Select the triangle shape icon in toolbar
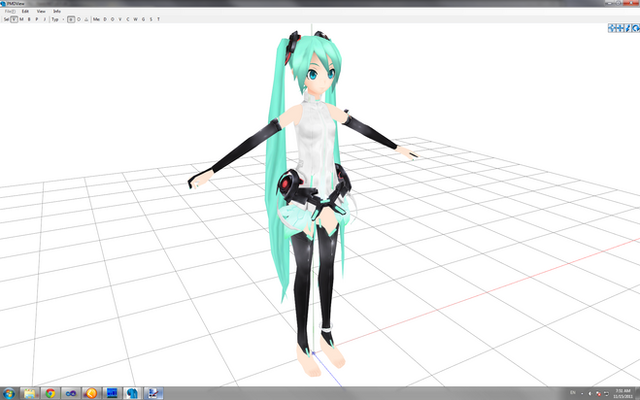The height and width of the screenshot is (400, 640). pyautogui.click(x=86, y=19)
